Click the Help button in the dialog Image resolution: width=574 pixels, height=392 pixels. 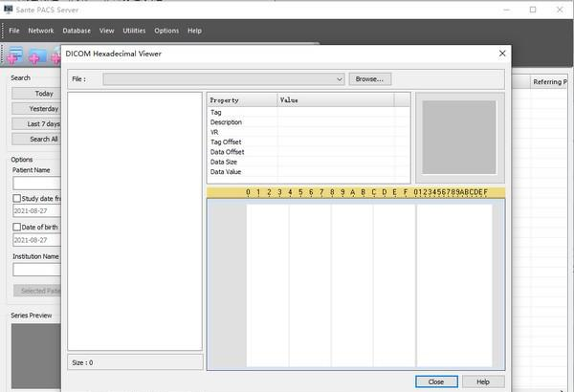point(483,381)
